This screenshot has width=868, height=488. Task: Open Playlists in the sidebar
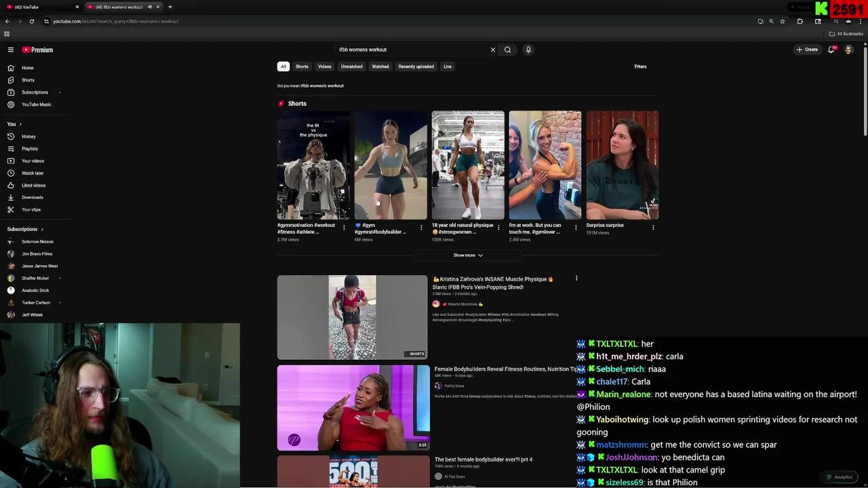29,148
